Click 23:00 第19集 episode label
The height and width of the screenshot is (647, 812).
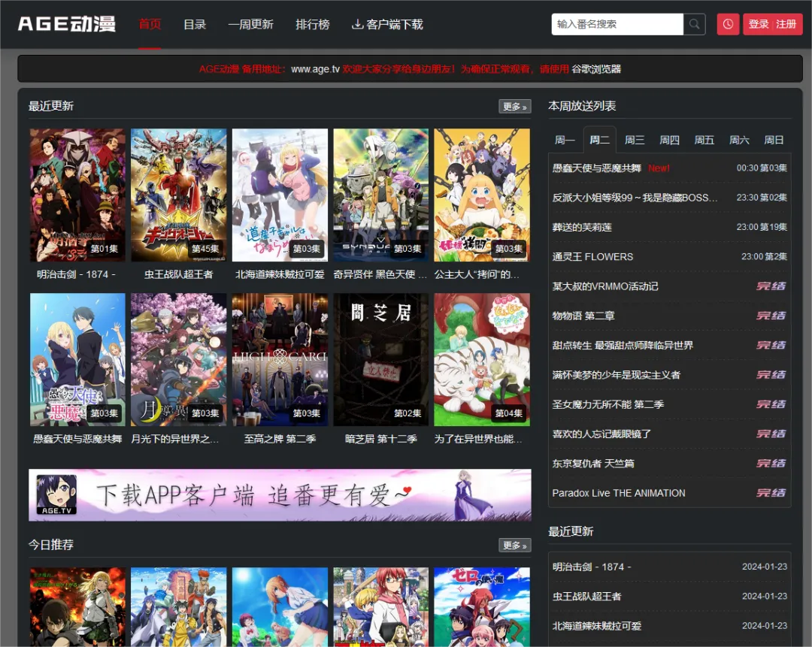[762, 227]
